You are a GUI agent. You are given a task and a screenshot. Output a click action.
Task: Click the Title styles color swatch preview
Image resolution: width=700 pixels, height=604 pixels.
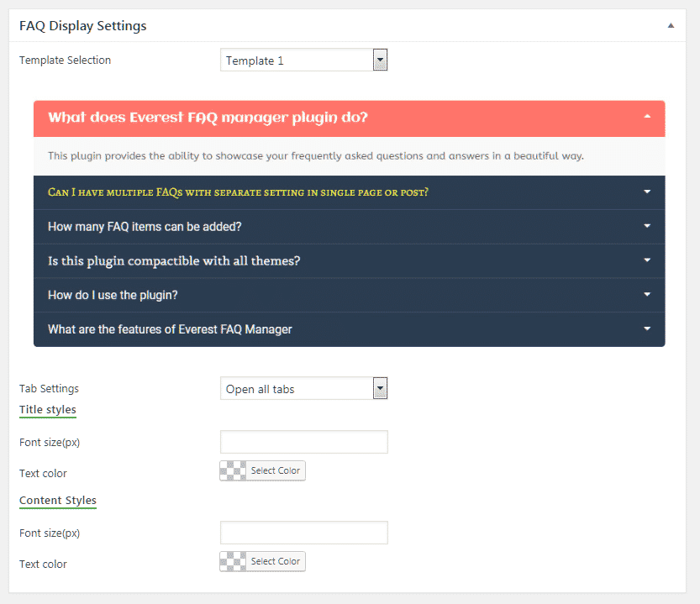coord(233,470)
